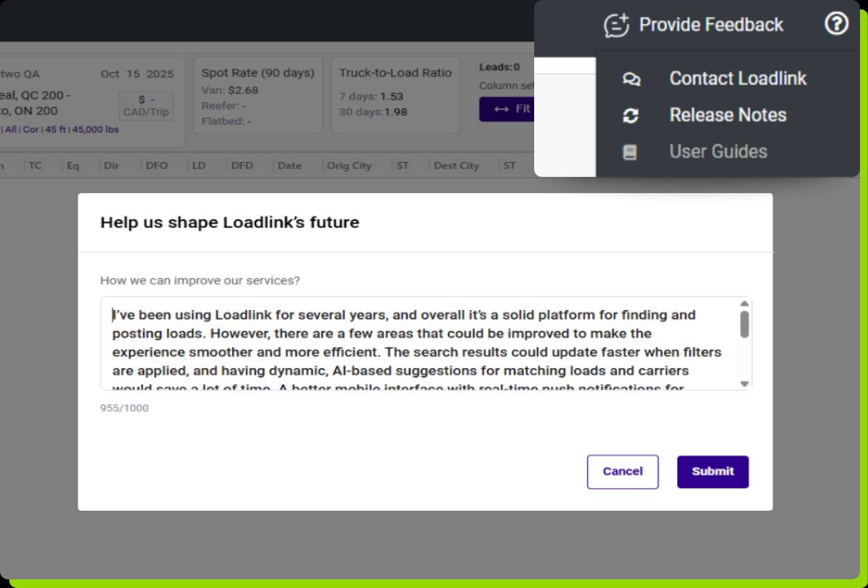Cancel the feedback dialog

622,472
